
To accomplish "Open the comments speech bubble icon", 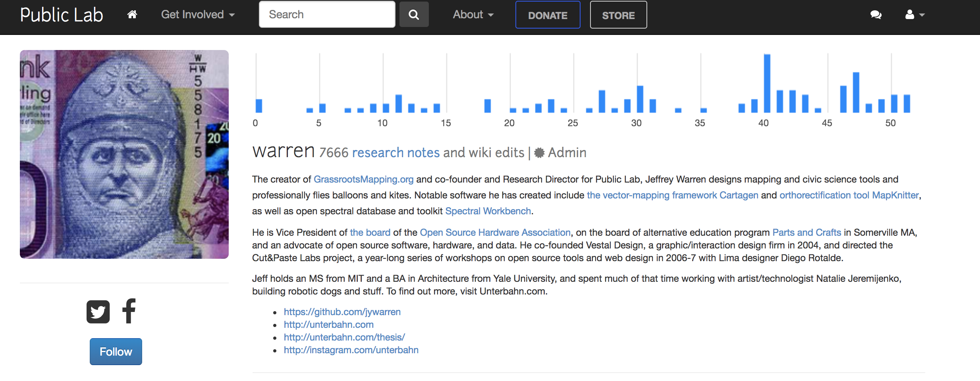I will tap(876, 15).
